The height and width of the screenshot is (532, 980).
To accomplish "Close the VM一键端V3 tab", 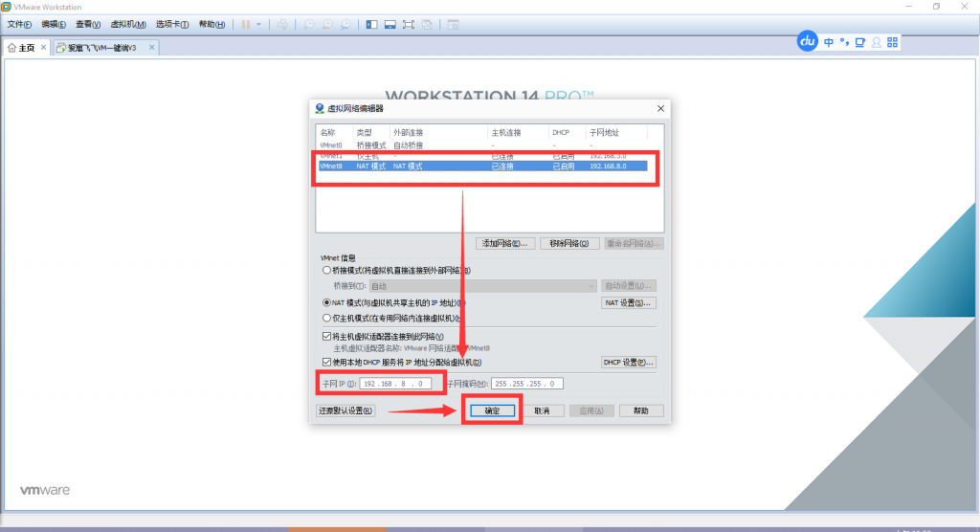I will 151,48.
